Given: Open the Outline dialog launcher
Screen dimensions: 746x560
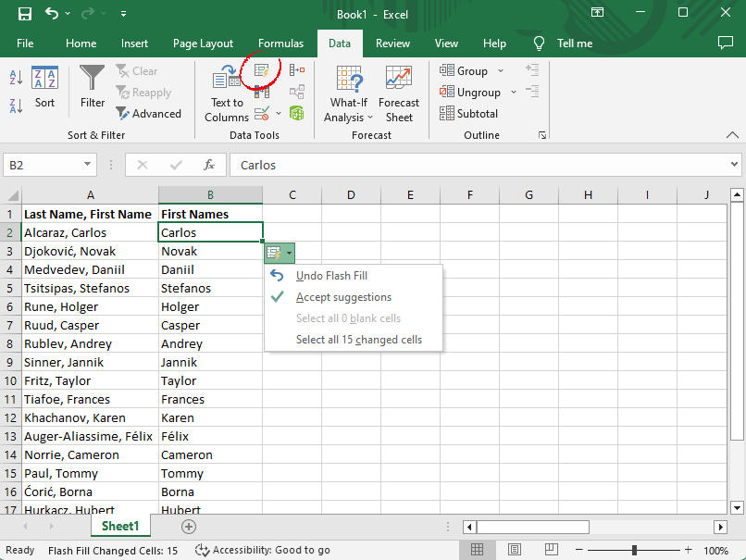Looking at the screenshot, I should point(541,135).
